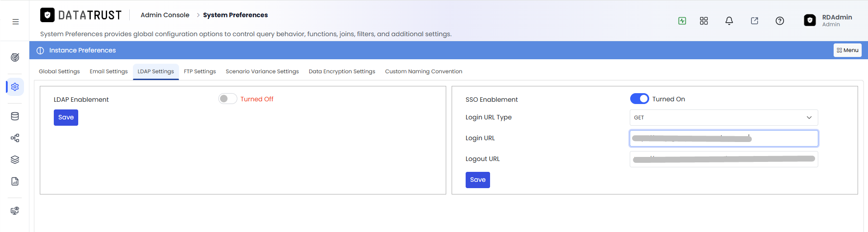868x232 pixels.
Task: Open the monitor settings icon in sidebar
Action: 15,211
